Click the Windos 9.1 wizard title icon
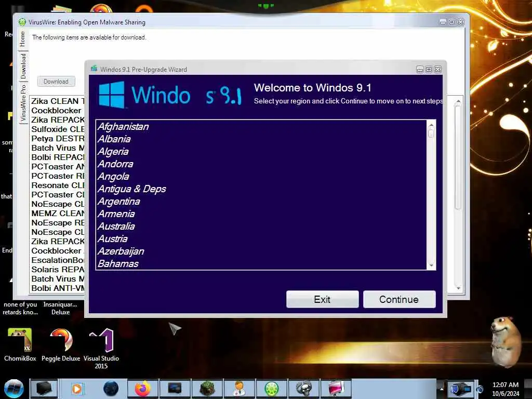This screenshot has width=532, height=399. tap(94, 69)
